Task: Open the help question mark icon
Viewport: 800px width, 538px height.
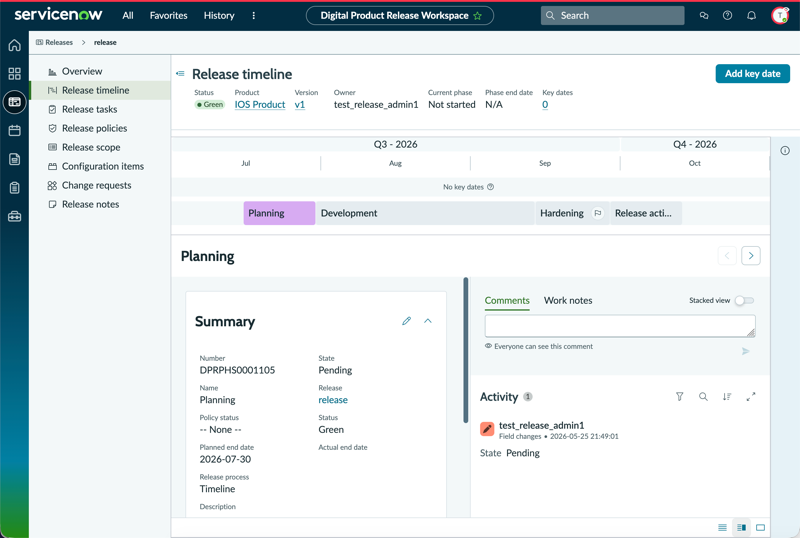Action: 728,16
